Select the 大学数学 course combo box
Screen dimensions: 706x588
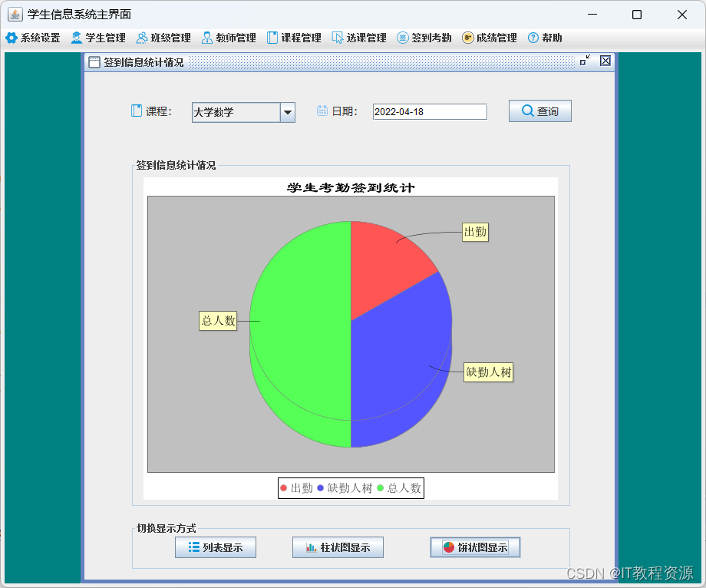(243, 113)
